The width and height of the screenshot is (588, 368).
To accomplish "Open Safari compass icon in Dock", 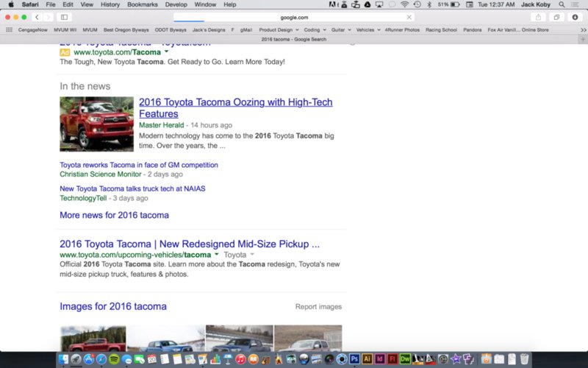I will click(101, 359).
